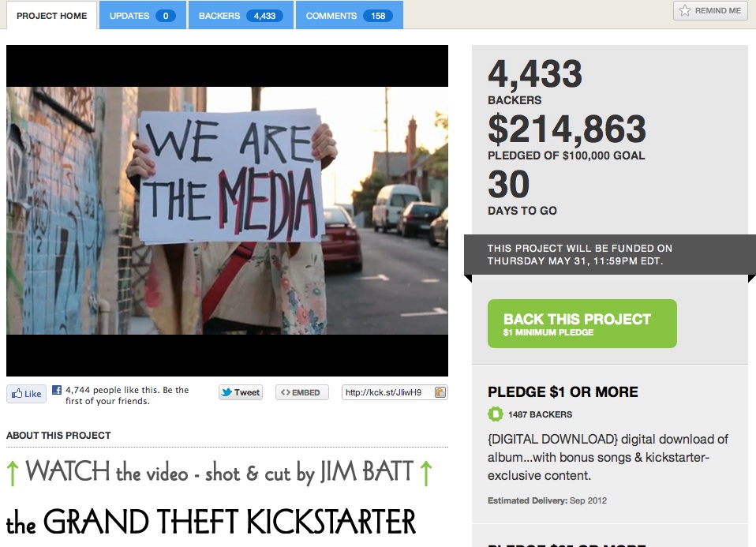Click the Back This Project button
Viewport: 756px width, 547px height.
point(582,324)
